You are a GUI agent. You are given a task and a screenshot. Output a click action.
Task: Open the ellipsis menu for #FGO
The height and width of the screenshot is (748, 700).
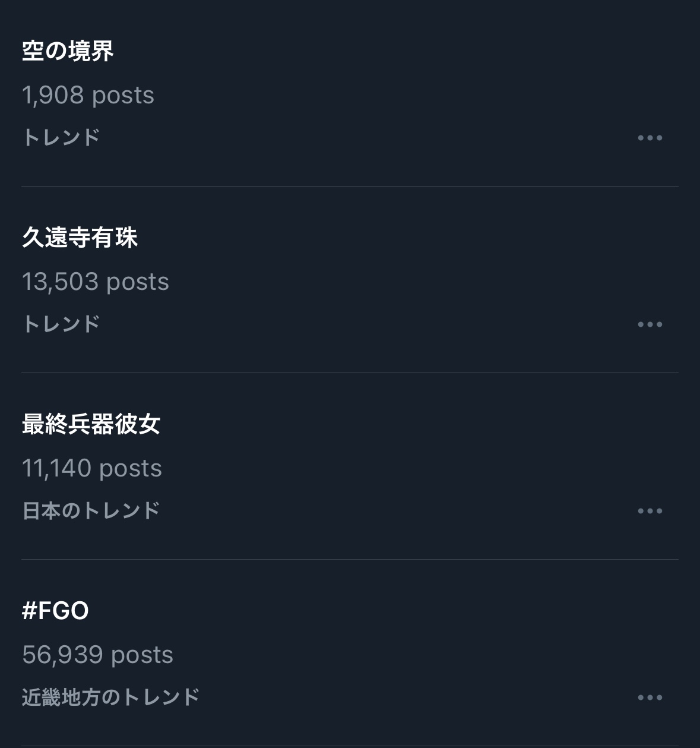[650, 697]
